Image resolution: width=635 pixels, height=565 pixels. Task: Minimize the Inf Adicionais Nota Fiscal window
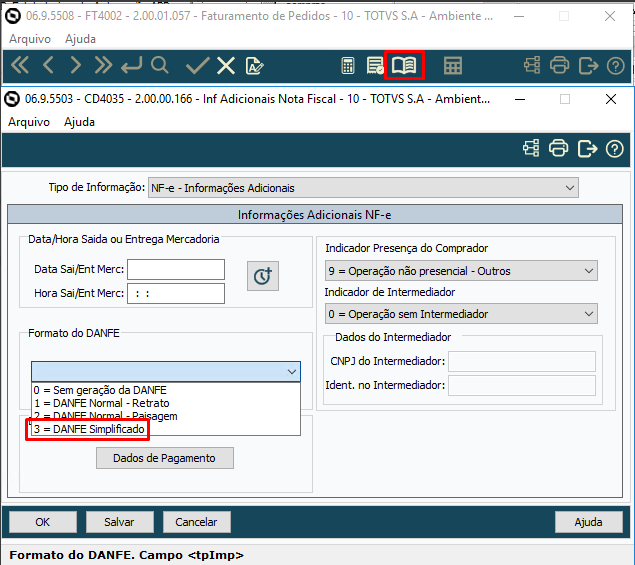click(x=520, y=99)
